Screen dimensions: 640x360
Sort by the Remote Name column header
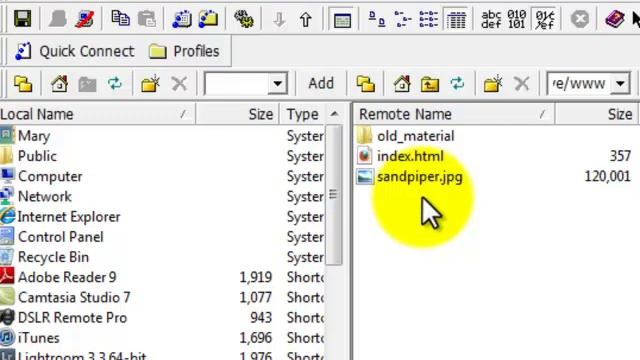pos(454,114)
